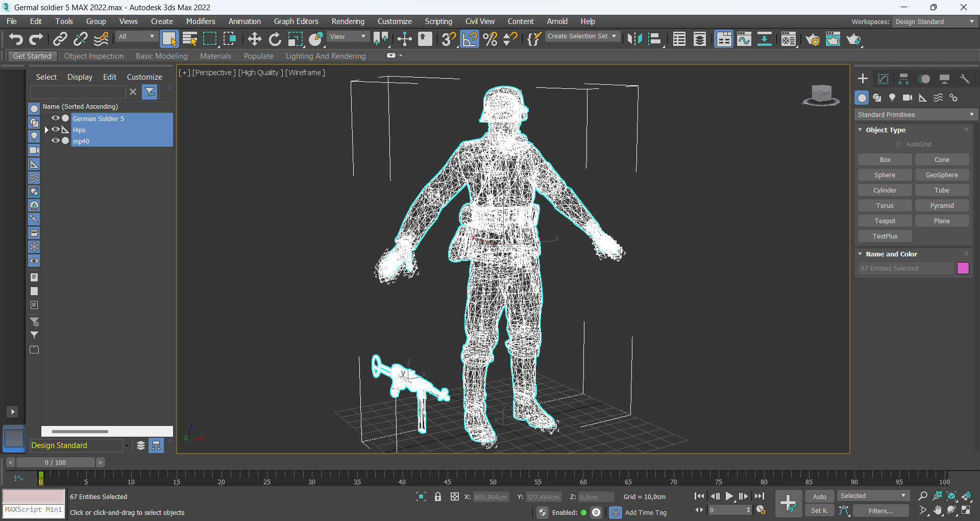Open the reference coordinate View dropdown
980x521 pixels.
(x=348, y=37)
